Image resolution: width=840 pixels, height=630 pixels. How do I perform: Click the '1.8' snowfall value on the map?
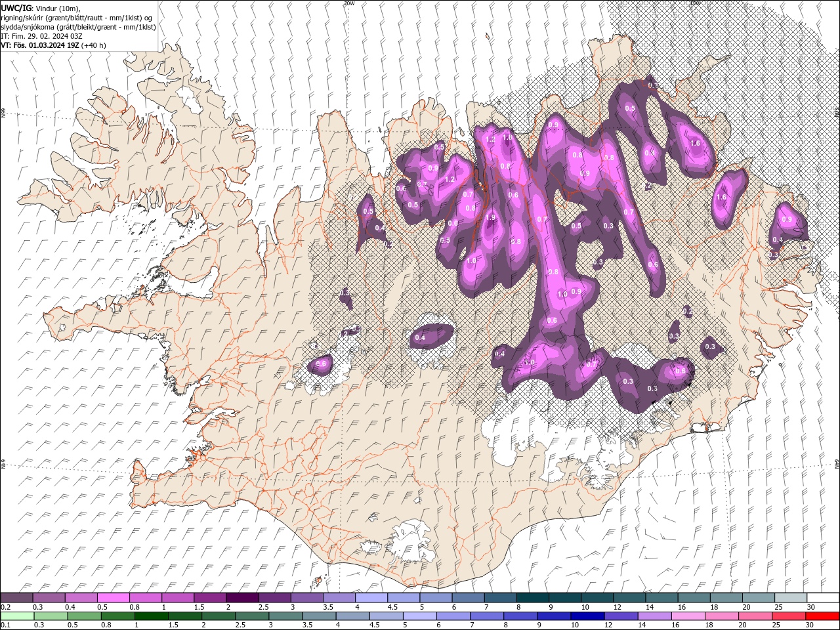(x=507, y=138)
